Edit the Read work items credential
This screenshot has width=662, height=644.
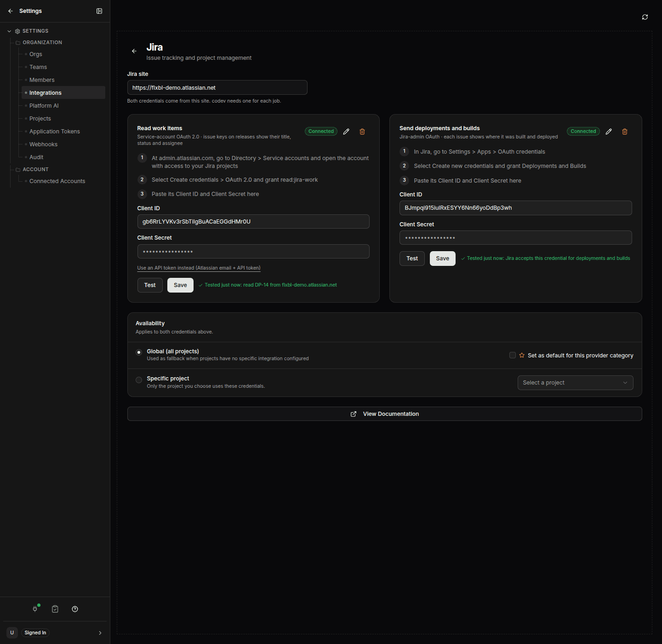(346, 132)
